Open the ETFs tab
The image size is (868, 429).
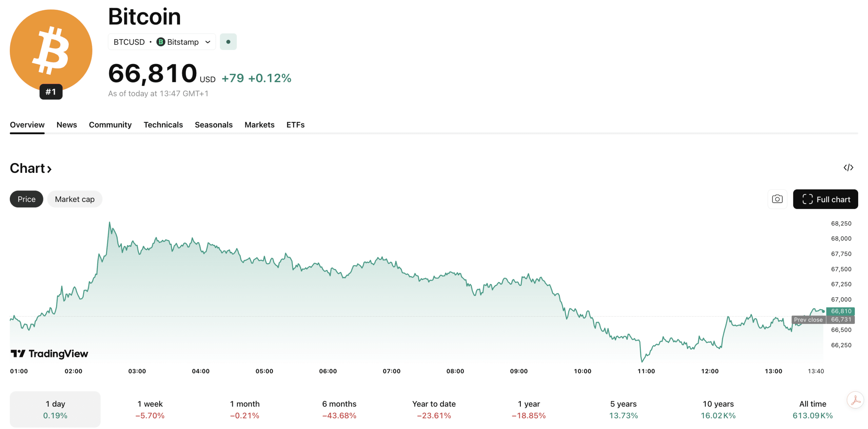(295, 125)
